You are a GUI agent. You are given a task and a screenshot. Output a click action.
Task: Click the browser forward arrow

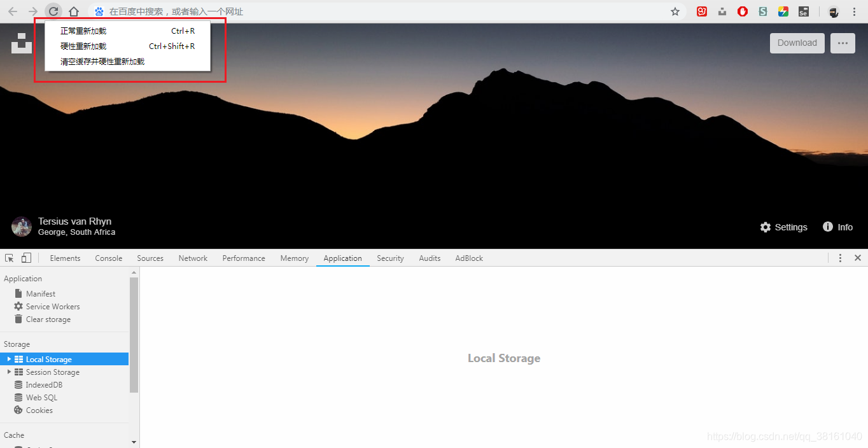pyautogui.click(x=33, y=11)
